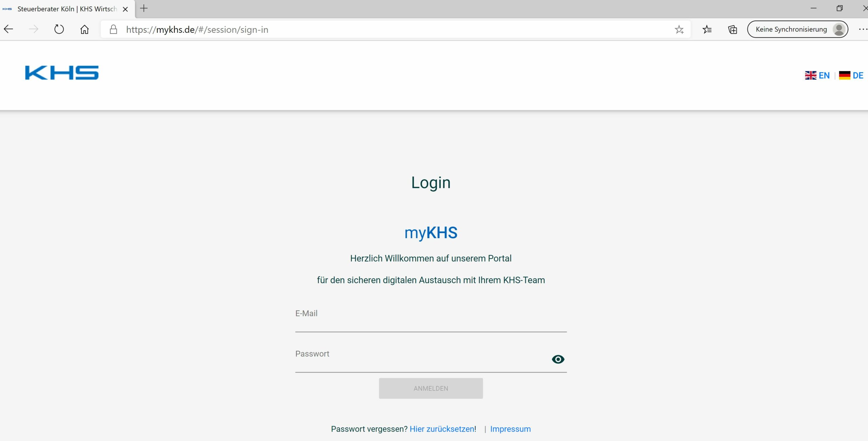
Task: Click the UK flag icon
Action: [810, 75]
